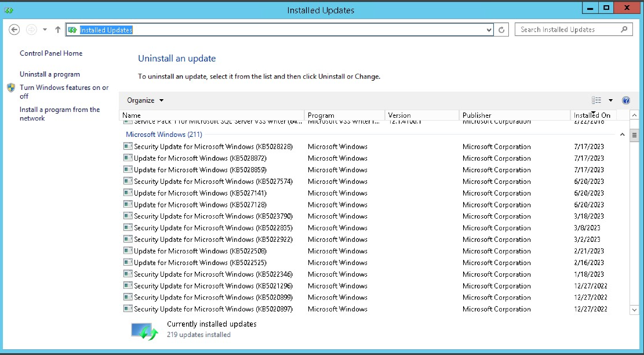Refresh the Installed Updates list
The image size is (644, 355).
click(x=501, y=30)
